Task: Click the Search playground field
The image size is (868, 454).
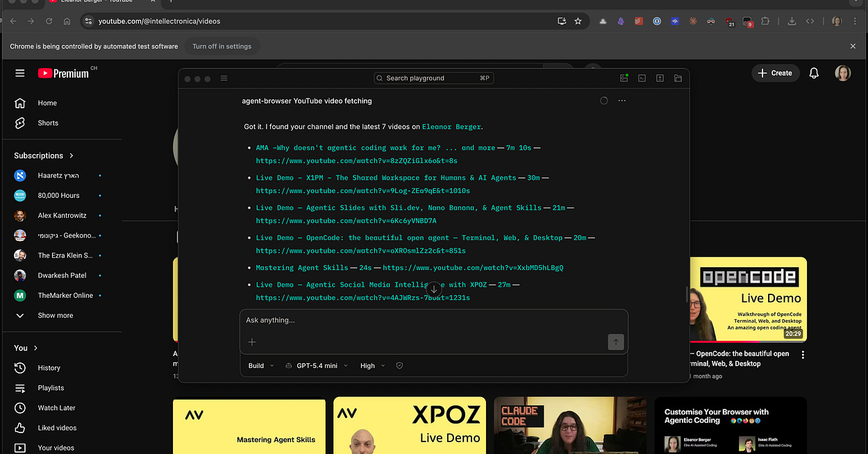Action: (x=433, y=78)
